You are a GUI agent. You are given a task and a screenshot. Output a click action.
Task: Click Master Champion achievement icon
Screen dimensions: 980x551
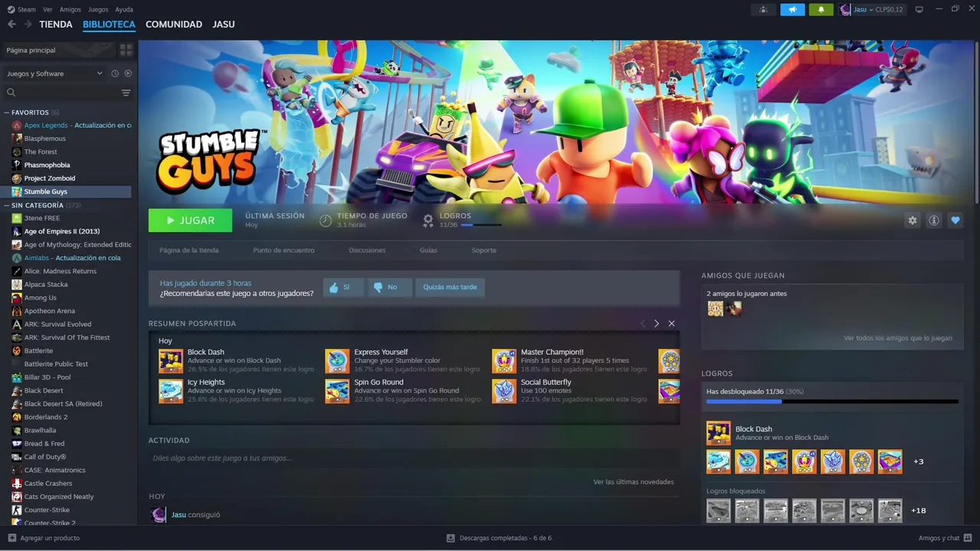pyautogui.click(x=504, y=360)
